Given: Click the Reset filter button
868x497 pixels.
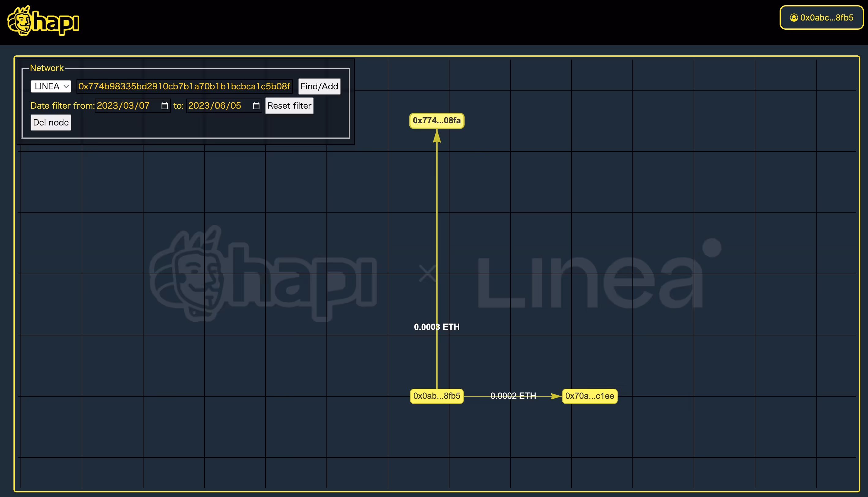Looking at the screenshot, I should [289, 106].
